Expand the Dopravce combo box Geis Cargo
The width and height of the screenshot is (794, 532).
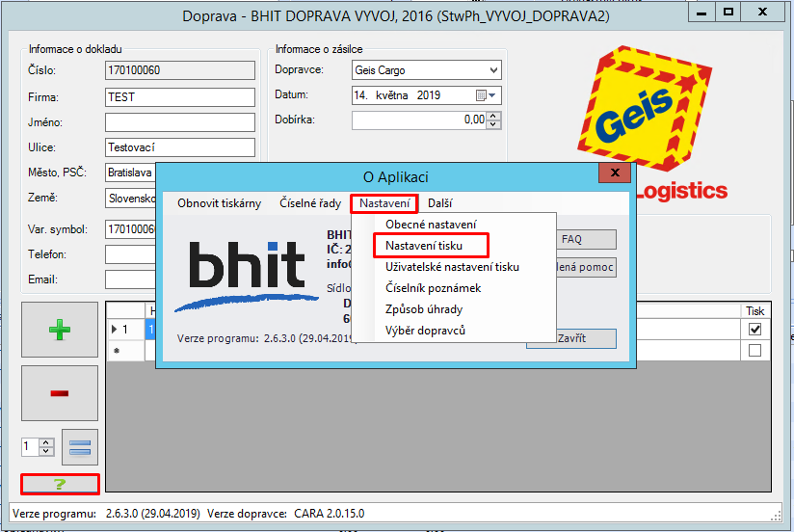[x=493, y=70]
